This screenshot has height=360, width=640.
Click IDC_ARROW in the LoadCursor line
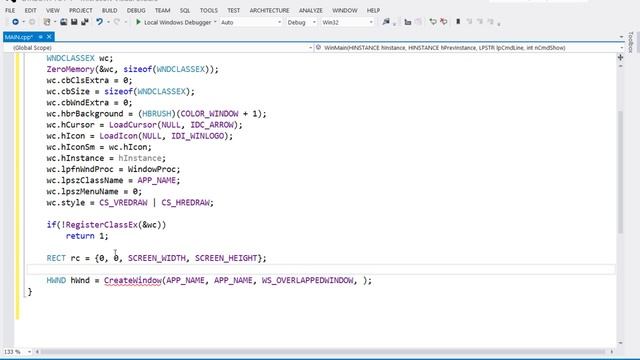pos(212,125)
